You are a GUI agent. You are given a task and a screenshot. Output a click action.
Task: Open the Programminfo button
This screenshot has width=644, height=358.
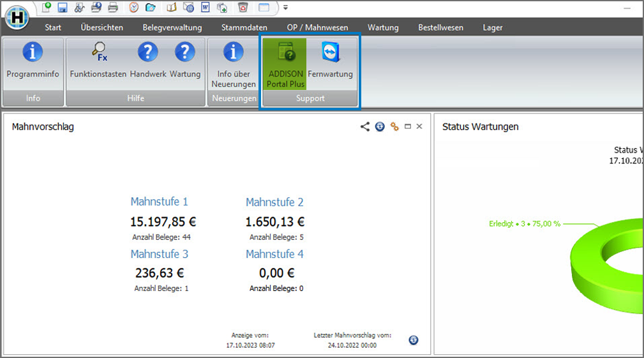[33, 62]
